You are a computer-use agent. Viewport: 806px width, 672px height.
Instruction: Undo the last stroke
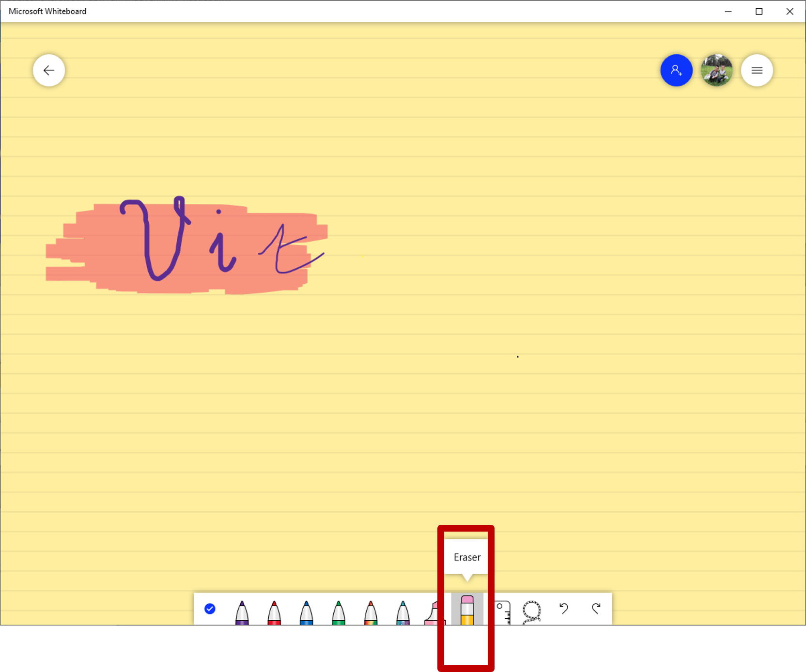564,609
